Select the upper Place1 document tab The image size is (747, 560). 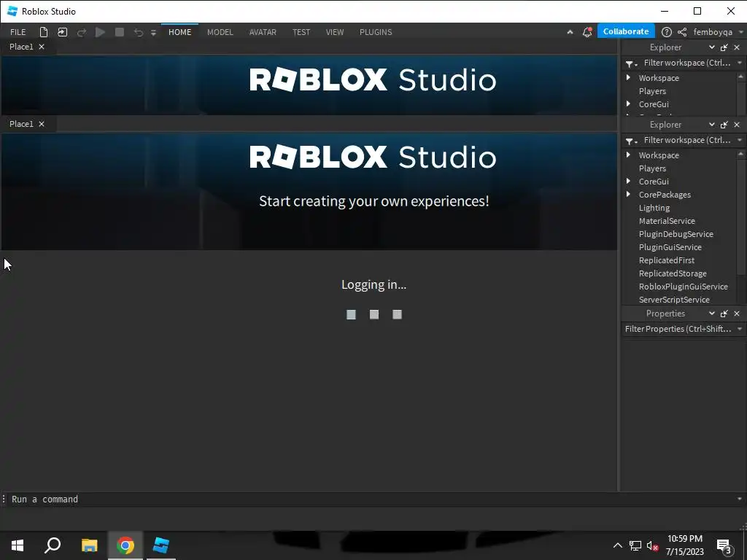[x=21, y=47]
